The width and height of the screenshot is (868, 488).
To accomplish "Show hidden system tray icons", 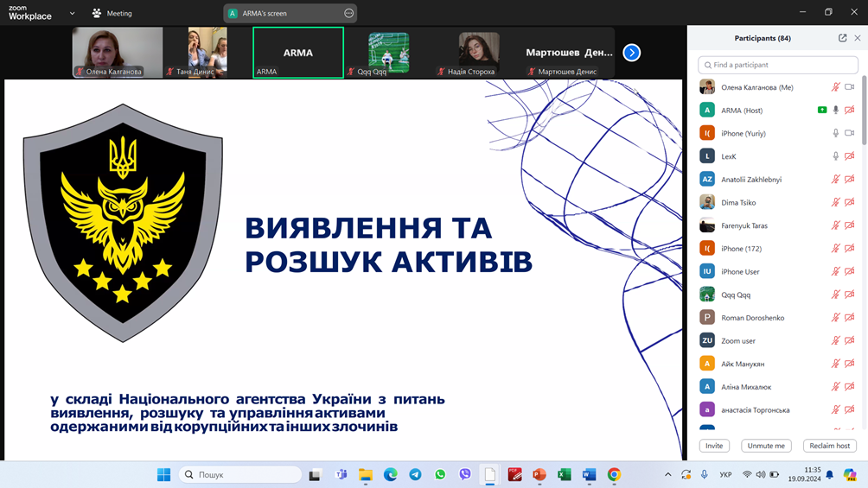I will (x=668, y=475).
